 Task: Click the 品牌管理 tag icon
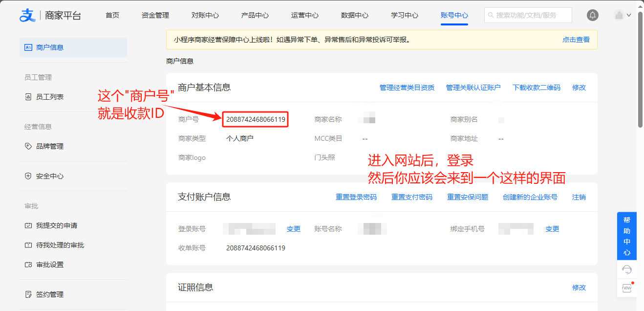(28, 146)
